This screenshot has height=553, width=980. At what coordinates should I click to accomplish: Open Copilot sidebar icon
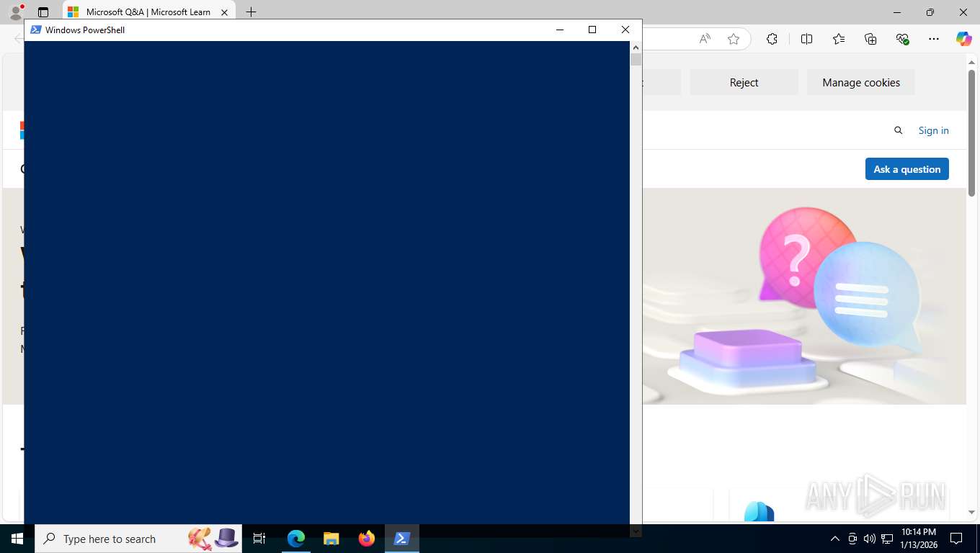(x=963, y=39)
